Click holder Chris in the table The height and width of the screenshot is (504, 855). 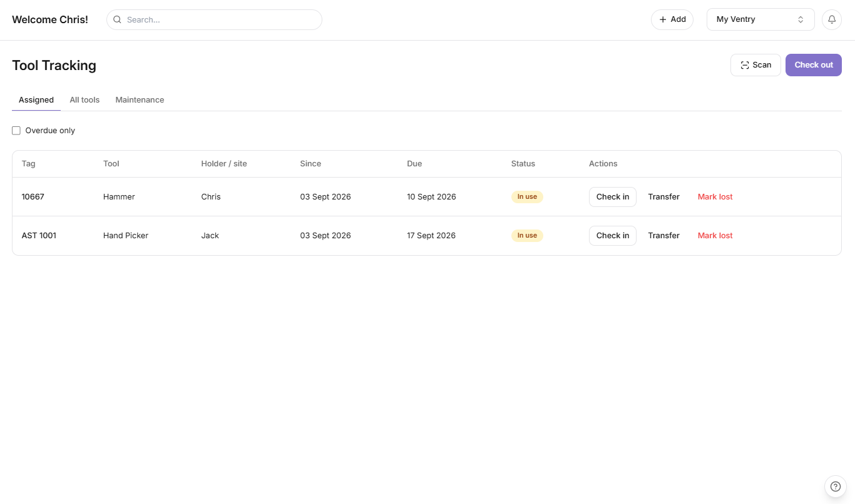[211, 197]
